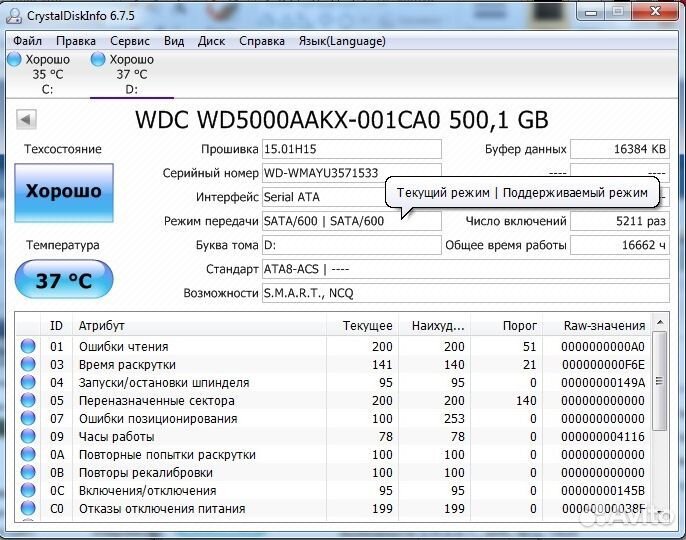686x540 pixels.
Task: Click the Стандарт field ATA8-ACS
Action: coord(466,269)
